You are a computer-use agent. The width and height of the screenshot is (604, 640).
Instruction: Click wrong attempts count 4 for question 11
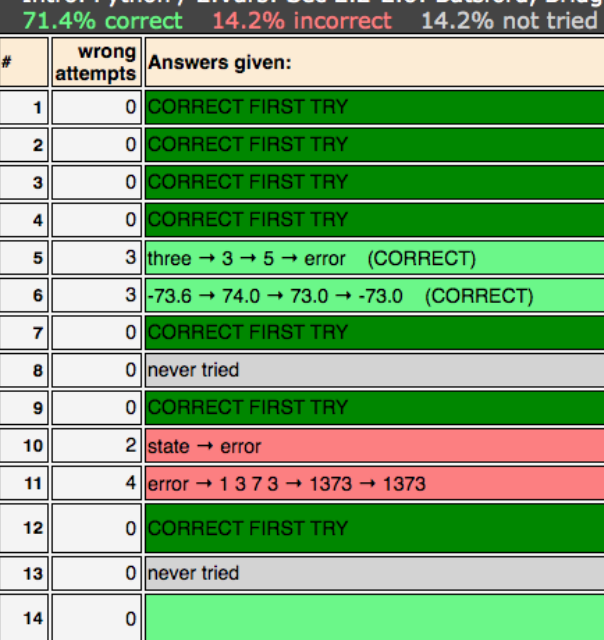click(x=96, y=484)
